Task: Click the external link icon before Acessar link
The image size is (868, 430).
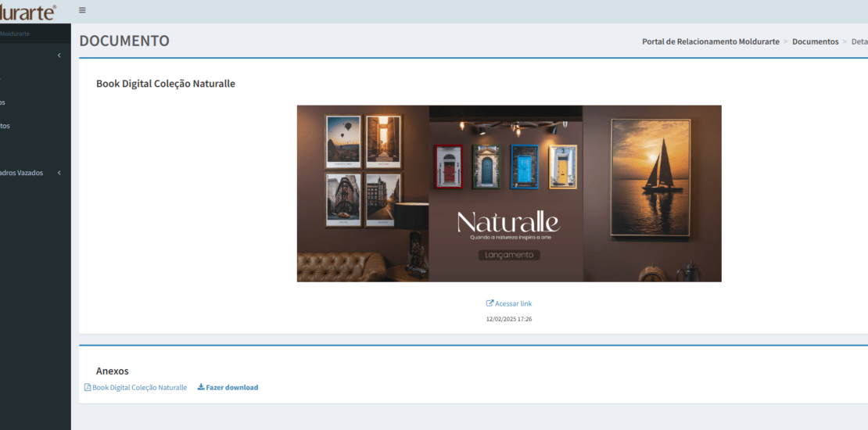Action: (490, 303)
